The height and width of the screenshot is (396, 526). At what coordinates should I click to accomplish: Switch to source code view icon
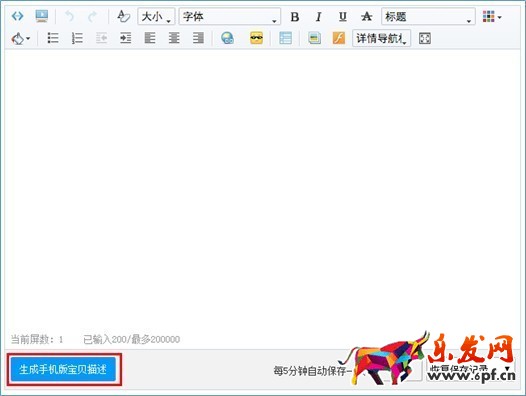pos(17,16)
